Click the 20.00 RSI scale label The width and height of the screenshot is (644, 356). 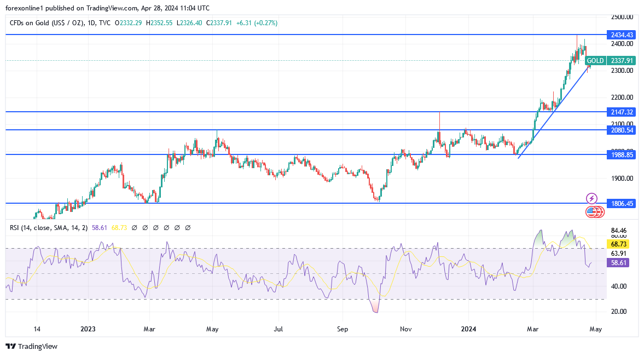point(618,312)
